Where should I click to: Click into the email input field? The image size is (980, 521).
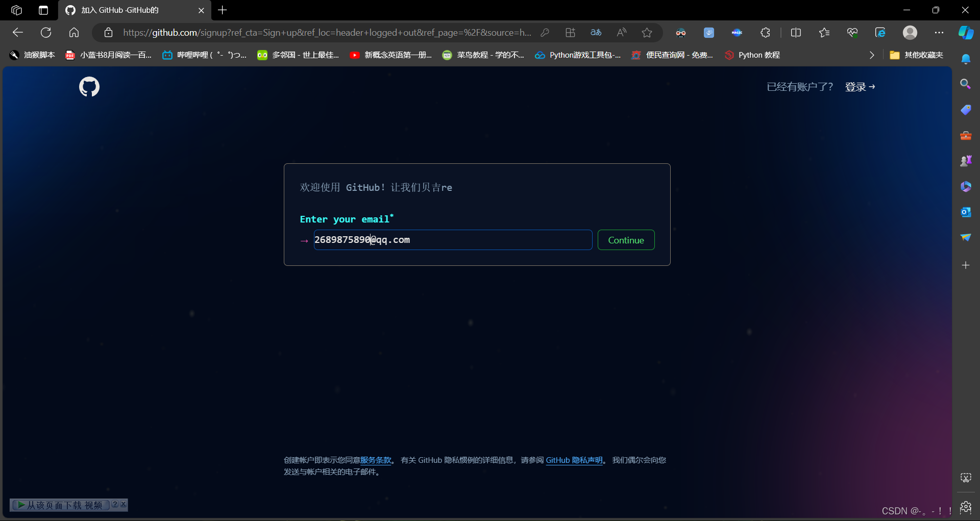coord(453,240)
